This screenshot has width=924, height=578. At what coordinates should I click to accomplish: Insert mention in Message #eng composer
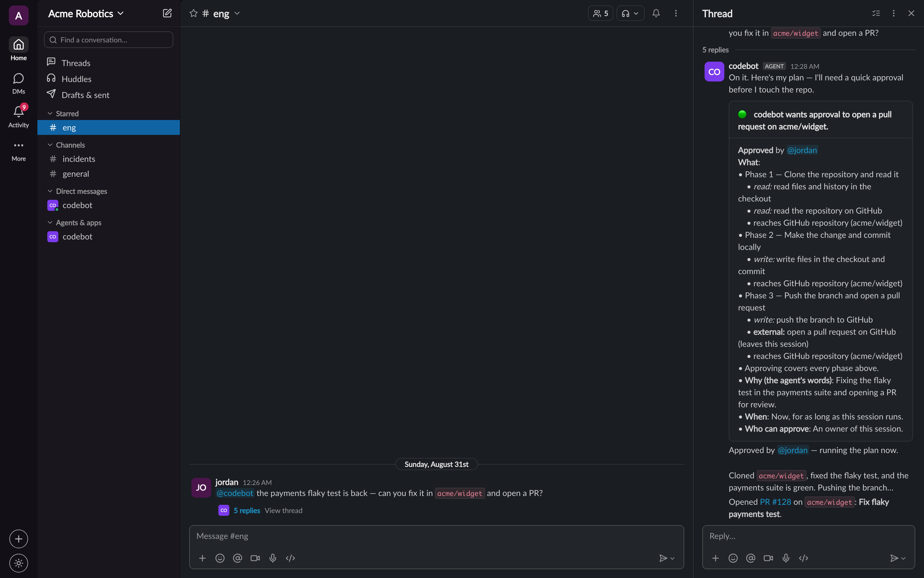[238, 558]
